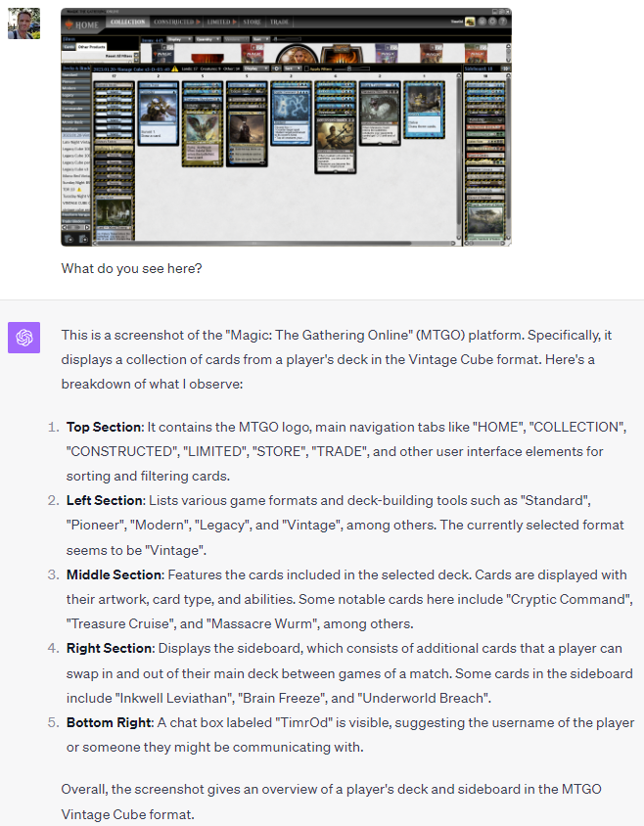Select Standard format in deck list
The width and height of the screenshot is (644, 826).
click(x=76, y=74)
